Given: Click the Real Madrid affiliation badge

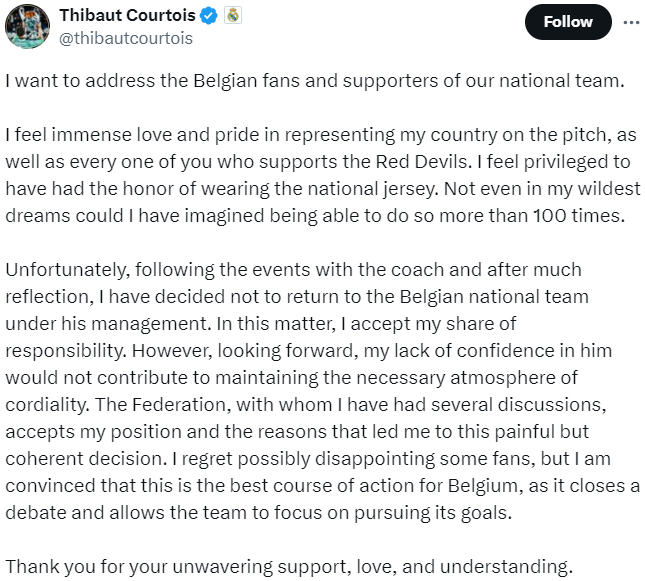Looking at the screenshot, I should pyautogui.click(x=233, y=16).
